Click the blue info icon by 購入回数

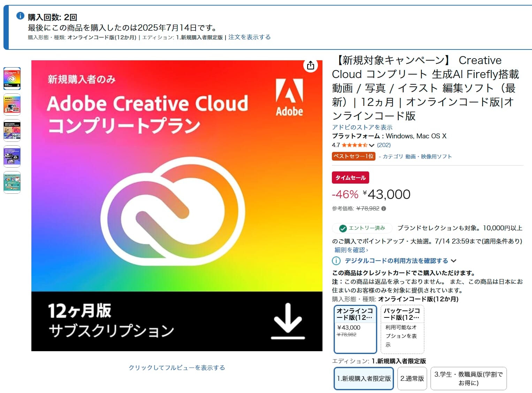[x=20, y=16]
